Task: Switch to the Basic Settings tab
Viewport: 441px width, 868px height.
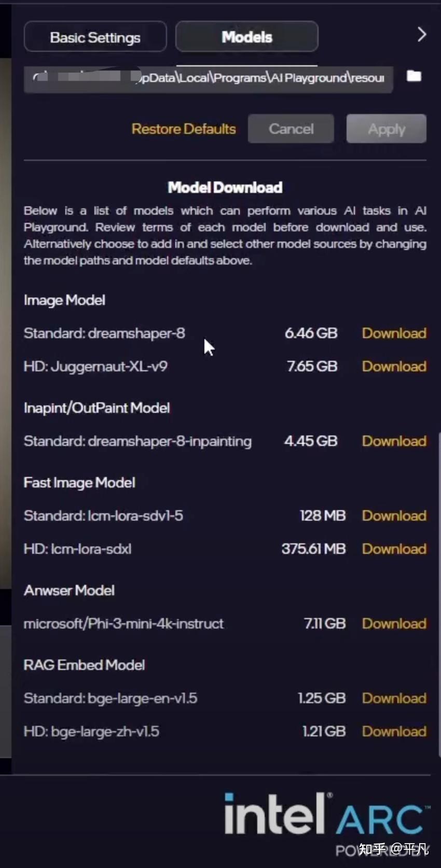Action: (x=95, y=37)
